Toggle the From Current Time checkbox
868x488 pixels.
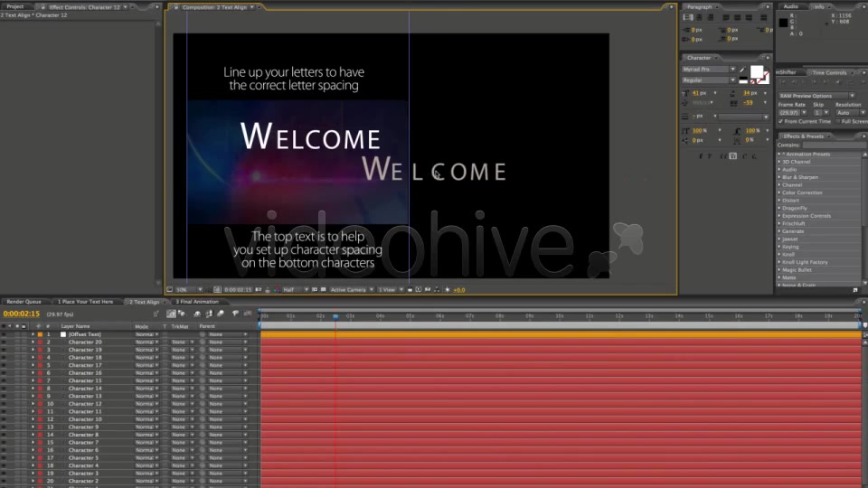click(781, 122)
